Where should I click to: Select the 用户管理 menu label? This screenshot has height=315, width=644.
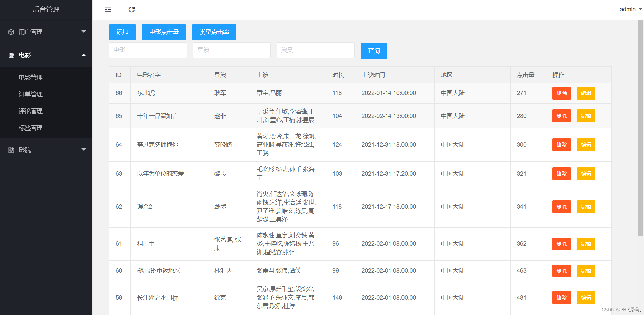pyautogui.click(x=31, y=32)
